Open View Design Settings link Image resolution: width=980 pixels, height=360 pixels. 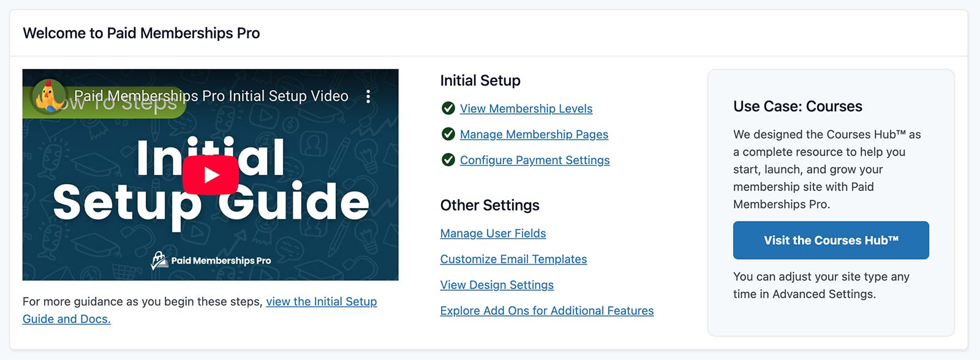(497, 285)
